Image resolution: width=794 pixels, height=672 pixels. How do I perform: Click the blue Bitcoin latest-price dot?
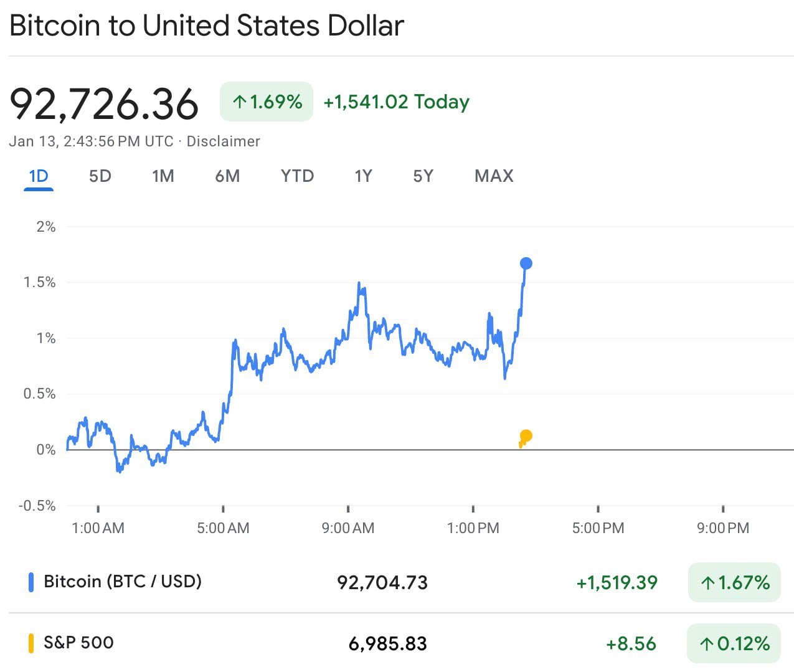[x=526, y=263]
